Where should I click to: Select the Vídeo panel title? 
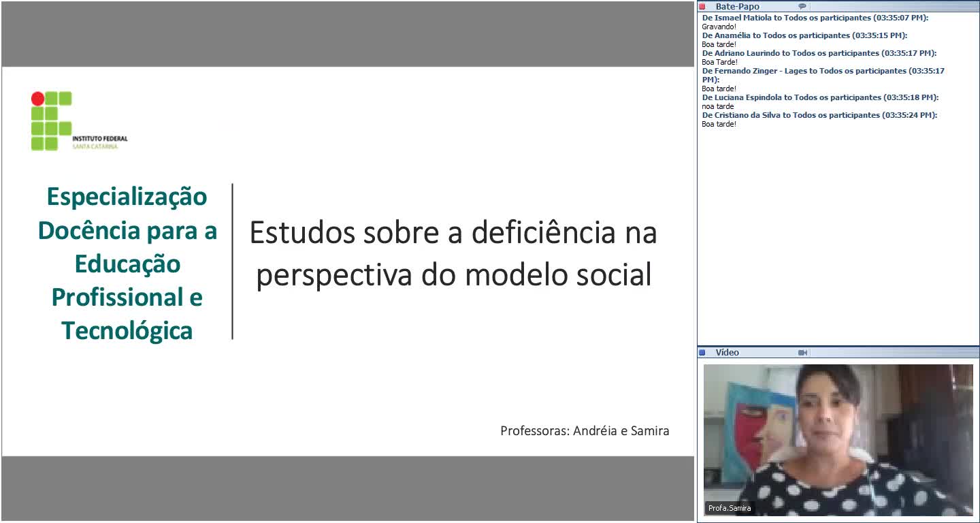click(727, 353)
